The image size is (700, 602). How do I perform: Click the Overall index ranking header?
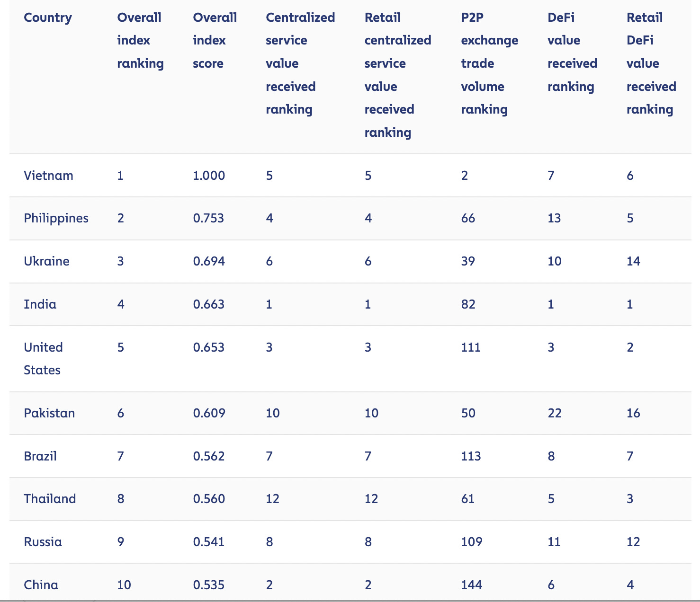click(x=140, y=41)
